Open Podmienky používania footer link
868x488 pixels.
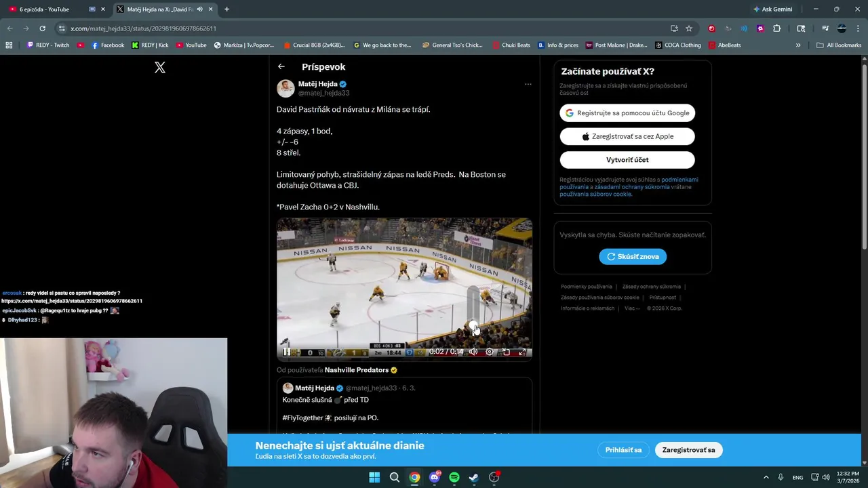(x=587, y=287)
